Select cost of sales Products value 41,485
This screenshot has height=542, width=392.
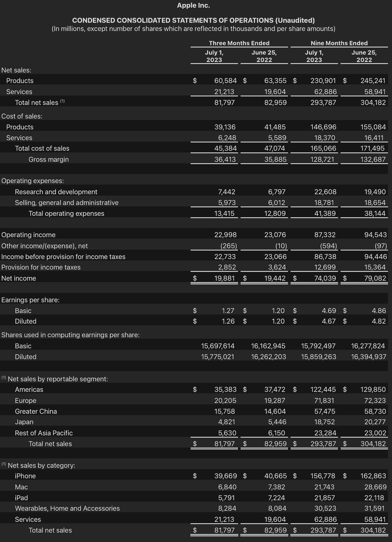coord(275,127)
